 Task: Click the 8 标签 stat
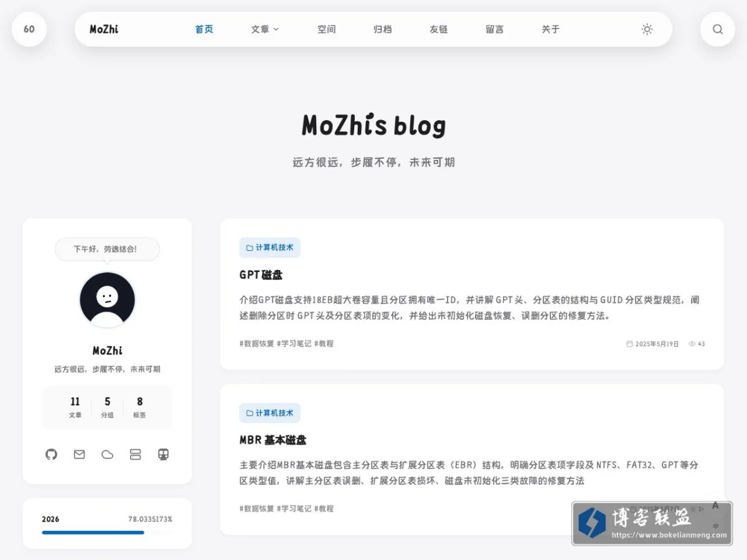tap(139, 408)
